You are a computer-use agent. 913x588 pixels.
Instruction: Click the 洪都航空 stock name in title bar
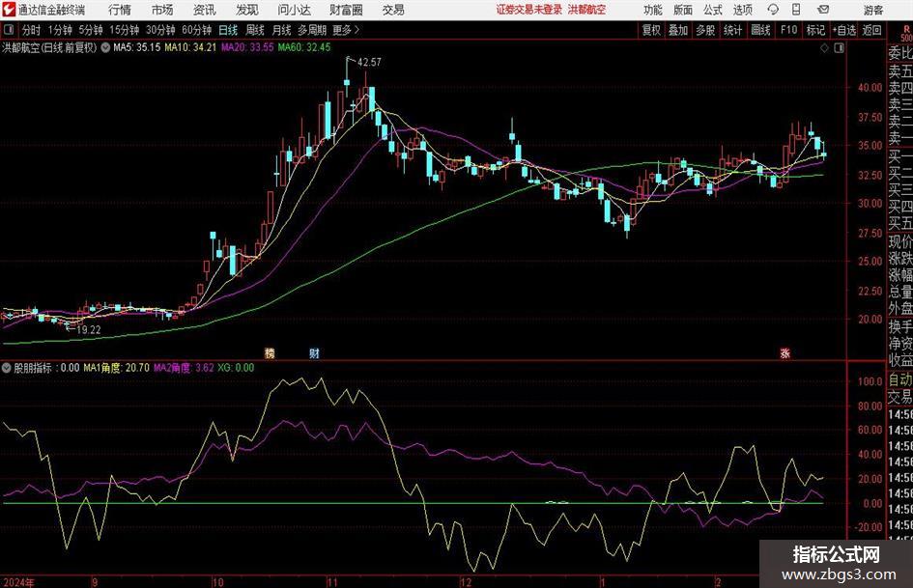pyautogui.click(x=587, y=10)
